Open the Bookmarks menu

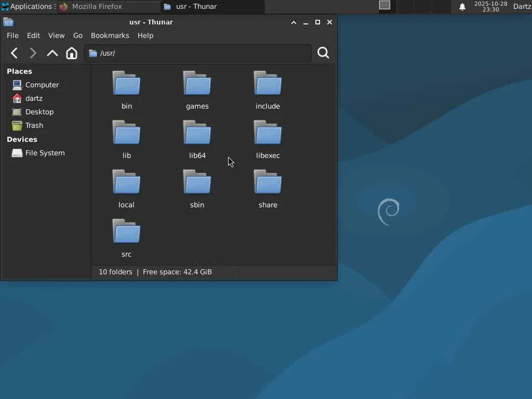pos(110,35)
